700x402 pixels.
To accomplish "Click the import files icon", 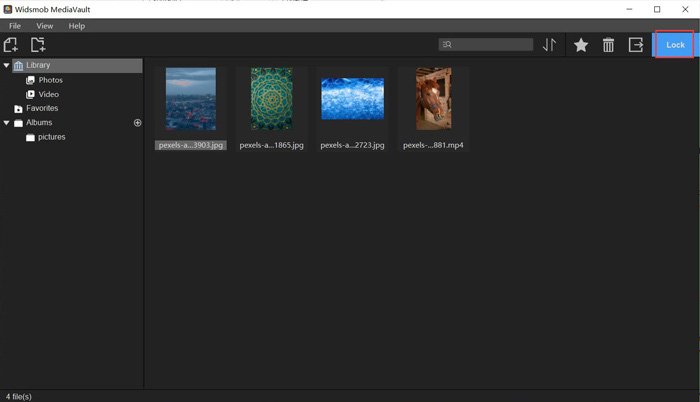I will (11, 45).
